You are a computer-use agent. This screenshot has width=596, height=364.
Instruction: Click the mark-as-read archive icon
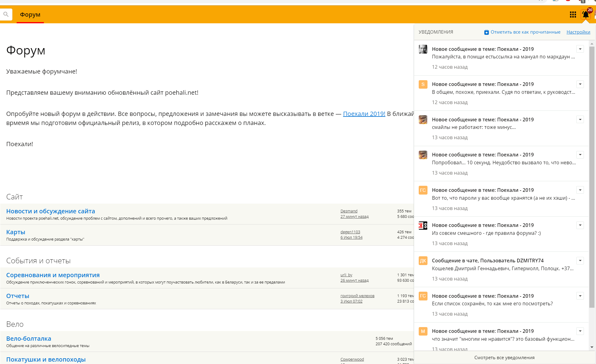pyautogui.click(x=486, y=32)
